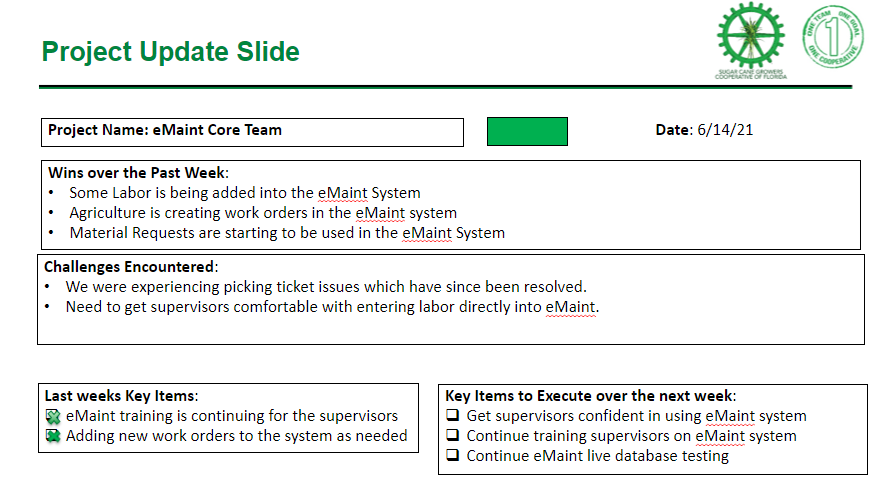Viewport: 894px width, 494px height.
Task: Click the Challenges Encountered heading
Action: tap(131, 267)
